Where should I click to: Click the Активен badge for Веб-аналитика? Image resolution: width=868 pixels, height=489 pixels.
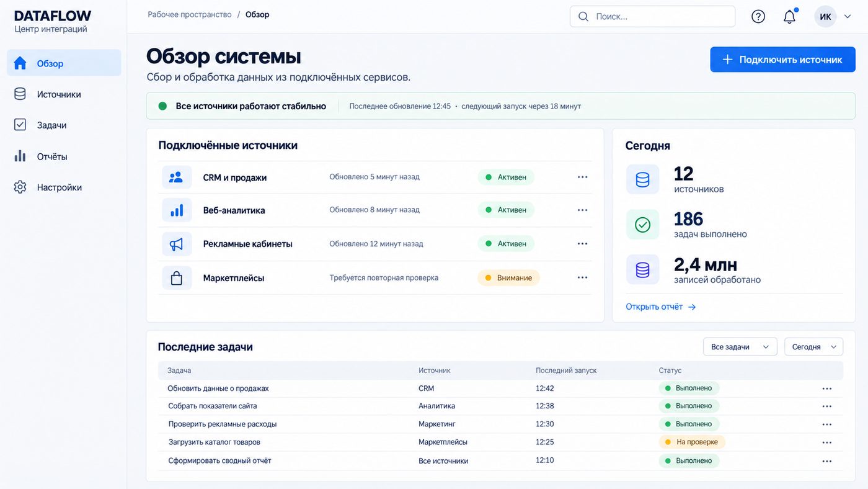pos(506,210)
